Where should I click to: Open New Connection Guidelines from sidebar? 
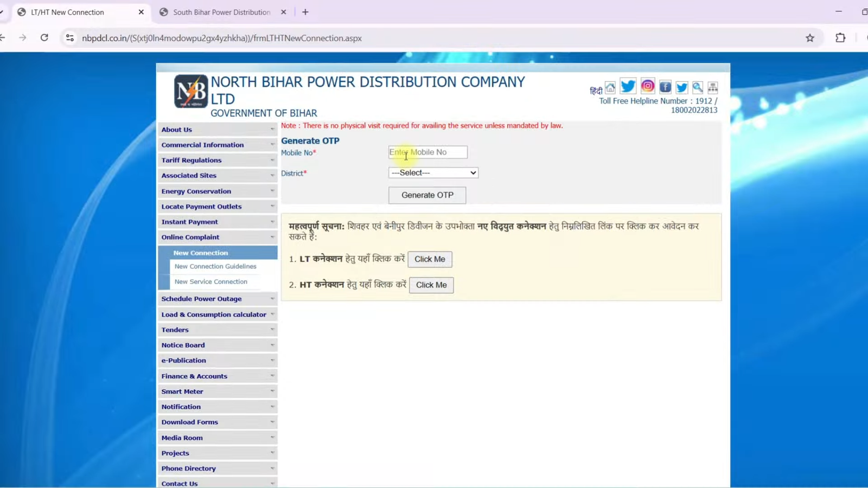[x=215, y=266]
